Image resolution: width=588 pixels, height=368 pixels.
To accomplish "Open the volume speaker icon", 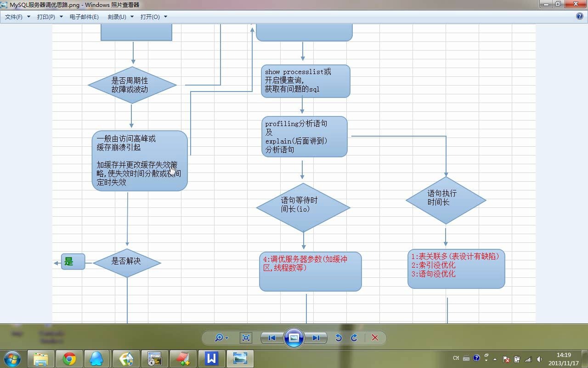I will click(539, 359).
